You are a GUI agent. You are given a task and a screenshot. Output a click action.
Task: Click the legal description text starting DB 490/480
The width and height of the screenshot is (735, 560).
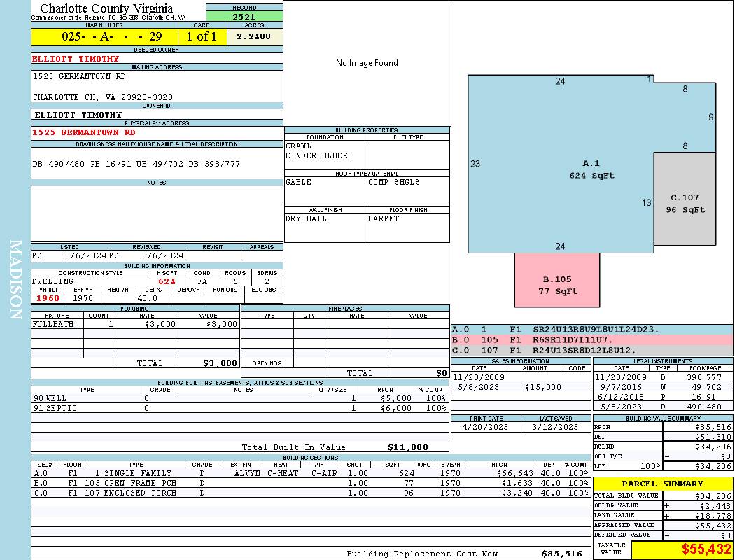pyautogui.click(x=136, y=164)
